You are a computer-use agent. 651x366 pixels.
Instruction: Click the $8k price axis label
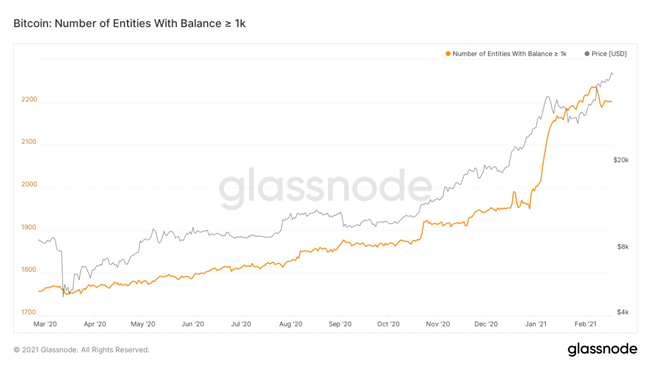coord(623,247)
